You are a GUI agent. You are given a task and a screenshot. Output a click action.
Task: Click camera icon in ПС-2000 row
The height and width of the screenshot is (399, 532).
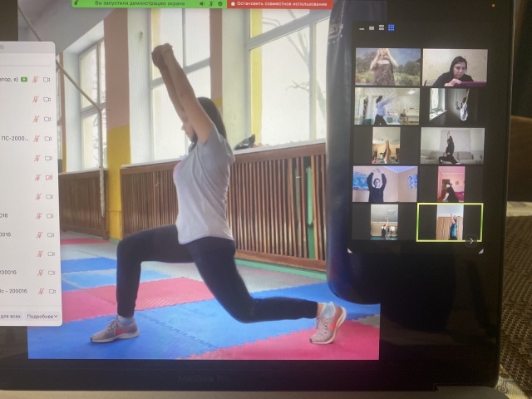point(48,139)
